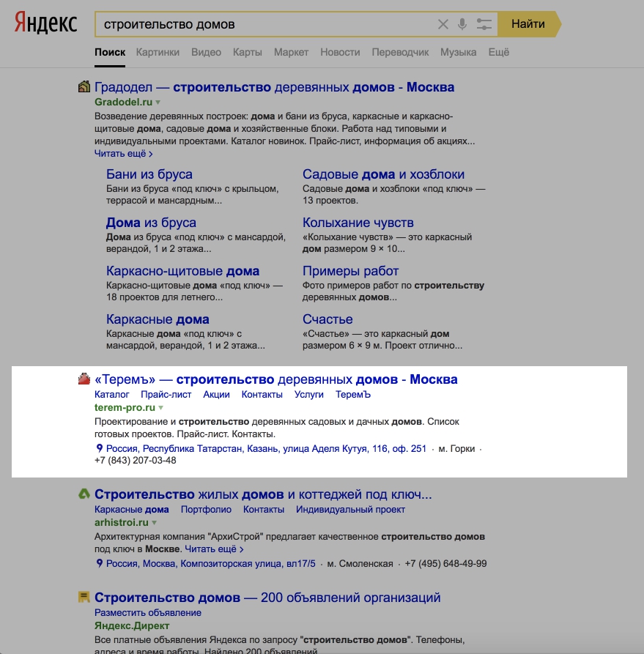Open Строительство жилых домов и коттеджей result
The width and height of the screenshot is (644, 654).
(263, 494)
